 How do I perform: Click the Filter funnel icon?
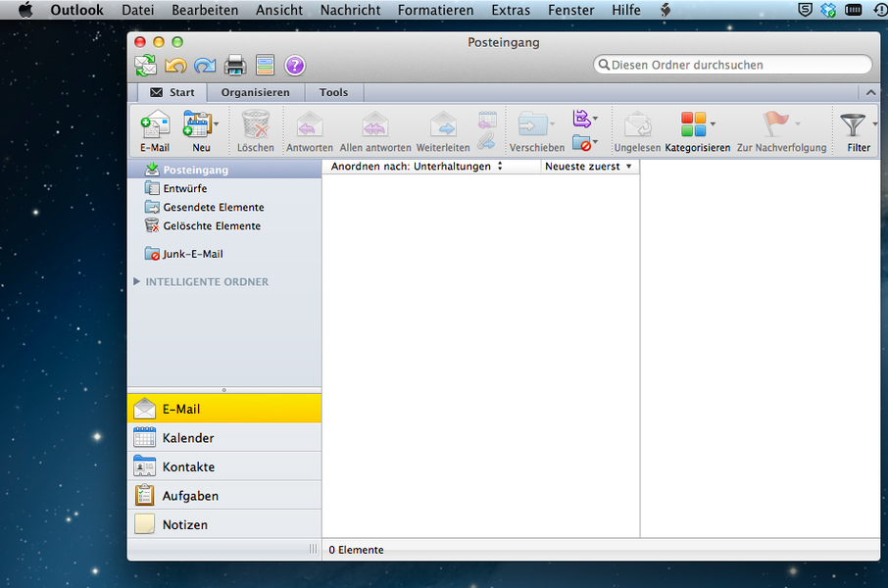pyautogui.click(x=853, y=124)
